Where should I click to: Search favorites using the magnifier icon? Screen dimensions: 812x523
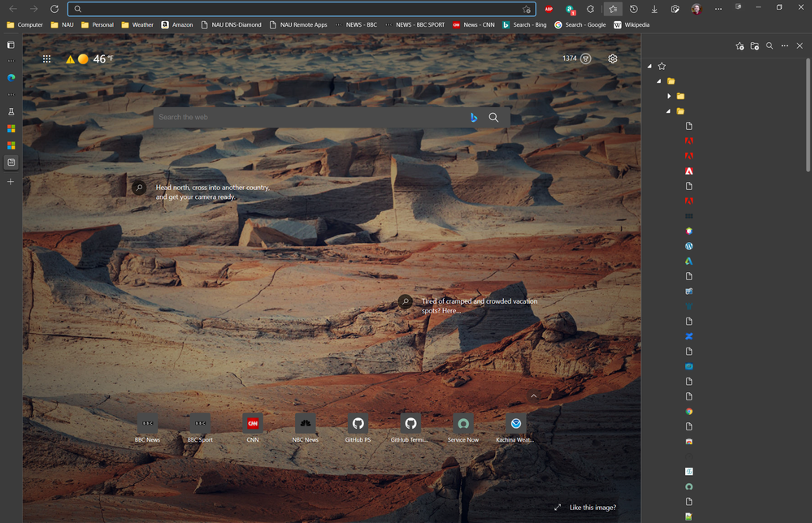click(770, 46)
